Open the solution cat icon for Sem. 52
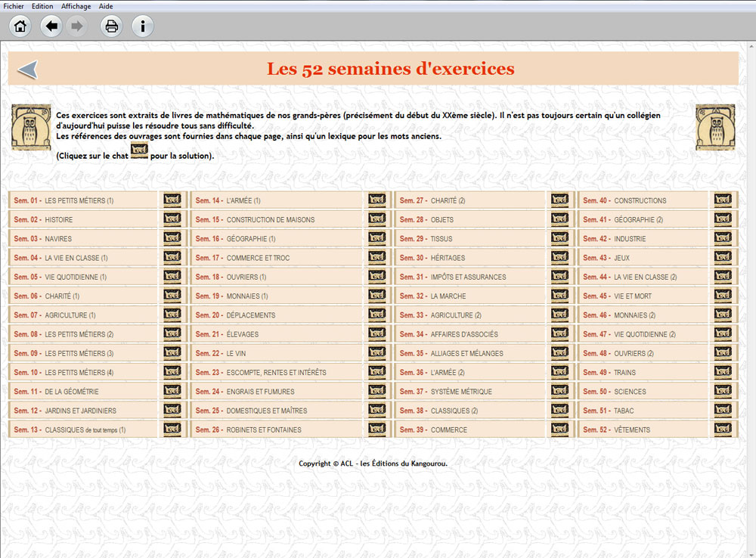The width and height of the screenshot is (756, 558). point(723,429)
